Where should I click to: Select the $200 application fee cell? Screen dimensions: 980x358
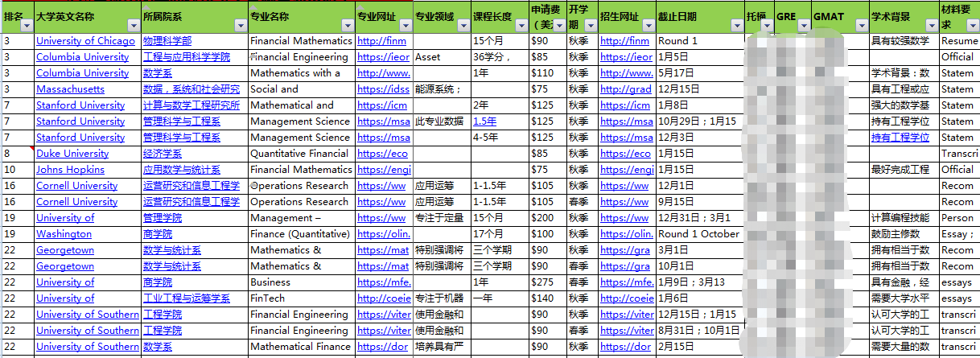point(546,218)
